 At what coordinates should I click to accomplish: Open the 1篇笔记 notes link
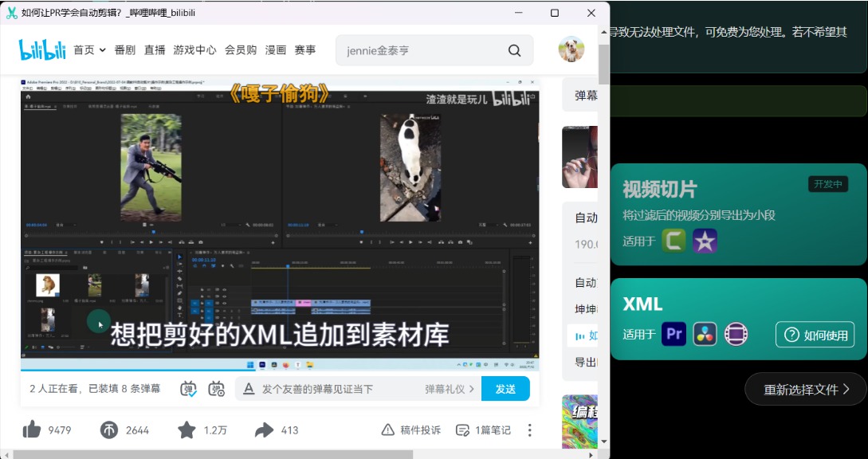pyautogui.click(x=483, y=430)
